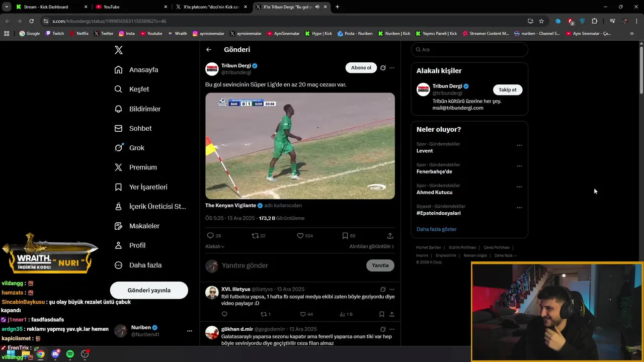The width and height of the screenshot is (644, 362).
Task: Open apps grid in bookmarks bar
Action: 7,34
